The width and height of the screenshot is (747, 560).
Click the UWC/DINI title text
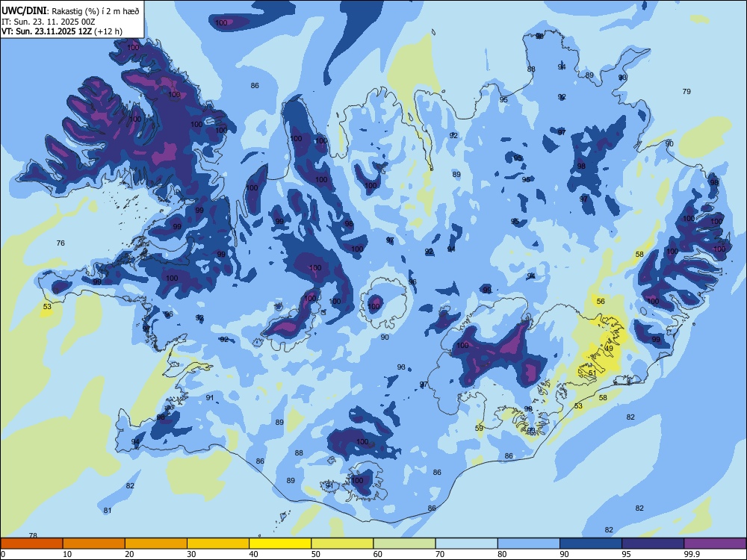25,10
